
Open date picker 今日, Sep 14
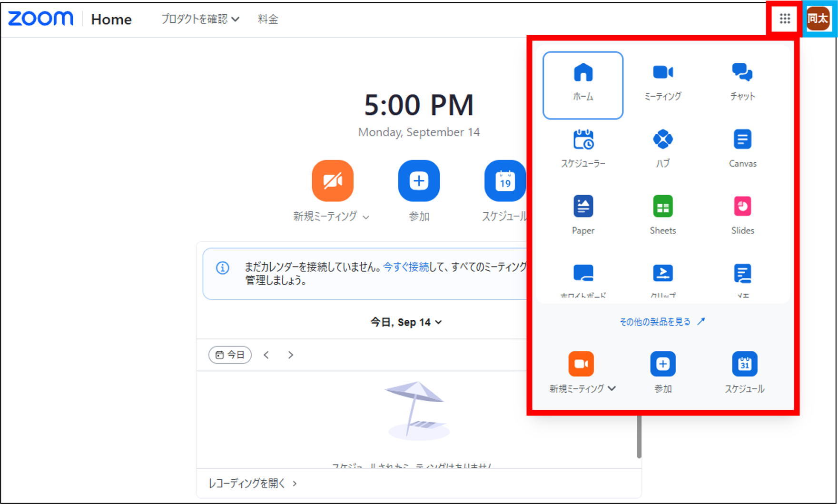pos(406,322)
